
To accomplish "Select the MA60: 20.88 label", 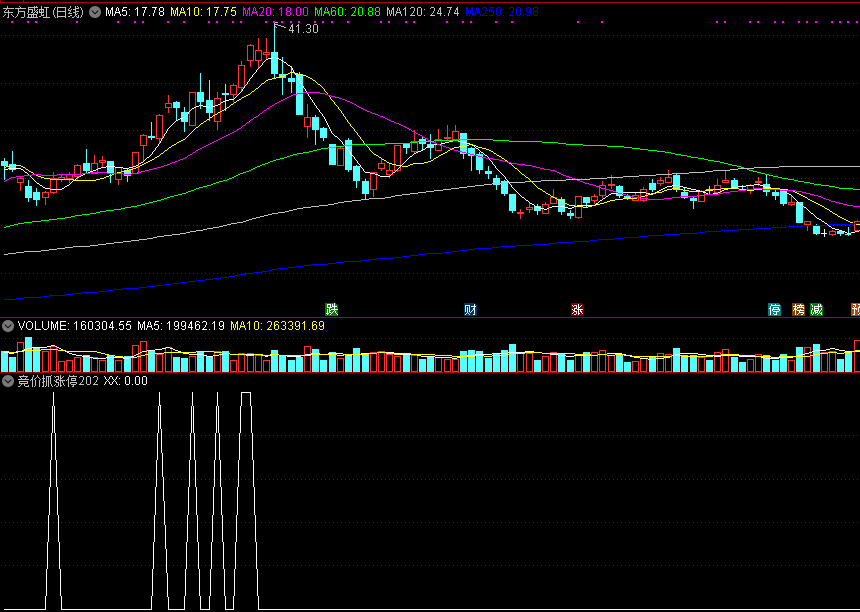I will [347, 12].
